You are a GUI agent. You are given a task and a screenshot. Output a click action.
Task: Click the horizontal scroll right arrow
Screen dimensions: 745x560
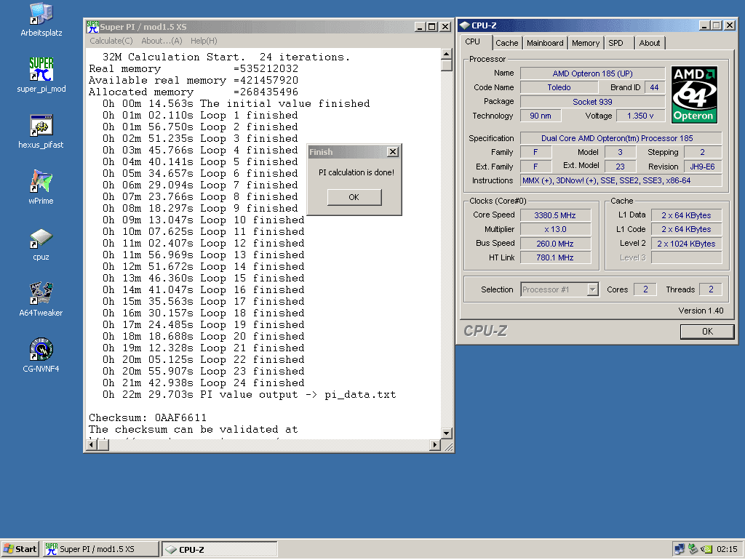click(x=435, y=445)
